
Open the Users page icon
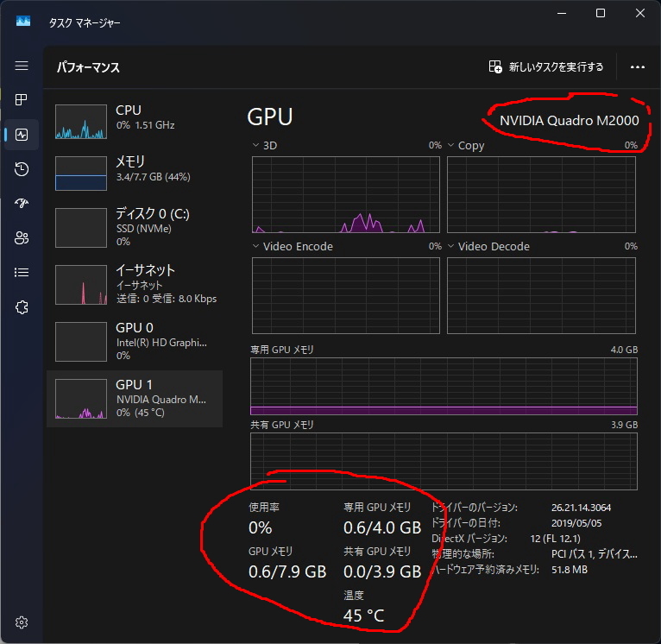(22, 238)
